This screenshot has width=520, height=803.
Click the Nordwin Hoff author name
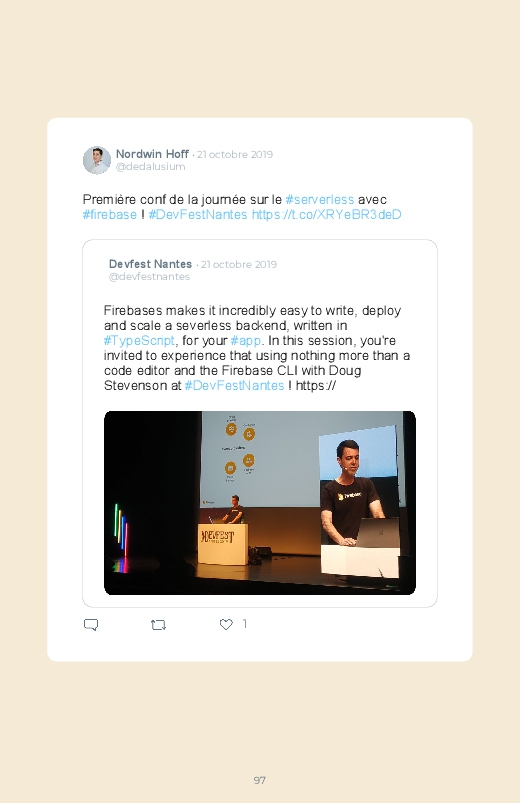(152, 154)
